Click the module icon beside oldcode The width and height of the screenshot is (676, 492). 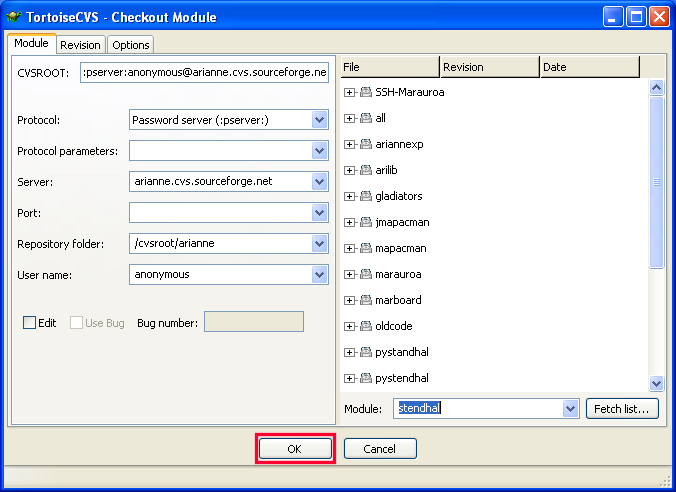[366, 326]
